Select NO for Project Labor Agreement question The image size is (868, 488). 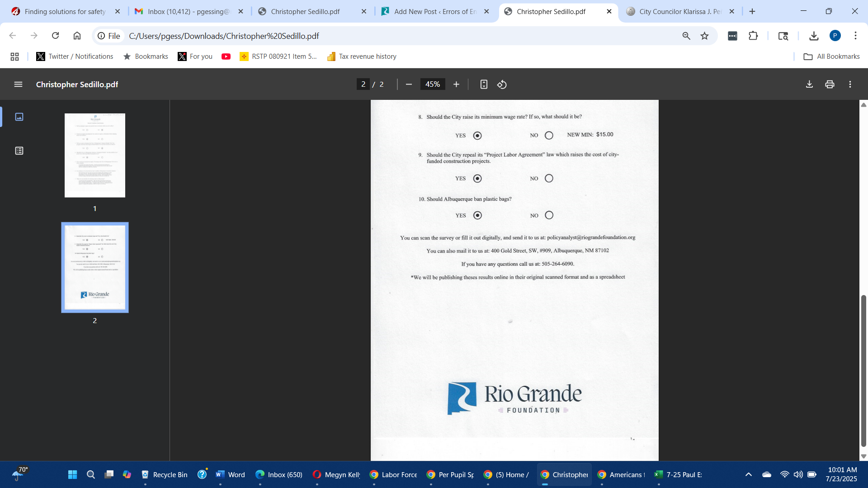click(x=549, y=178)
